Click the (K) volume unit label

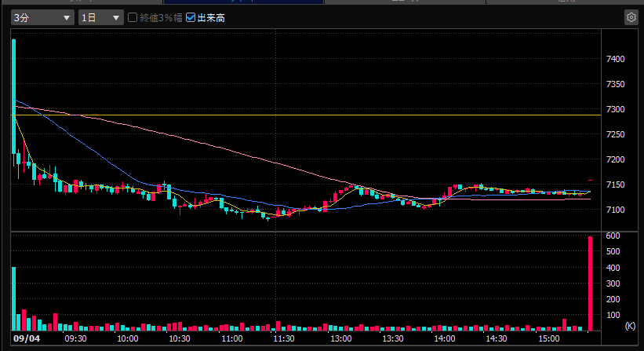630,326
